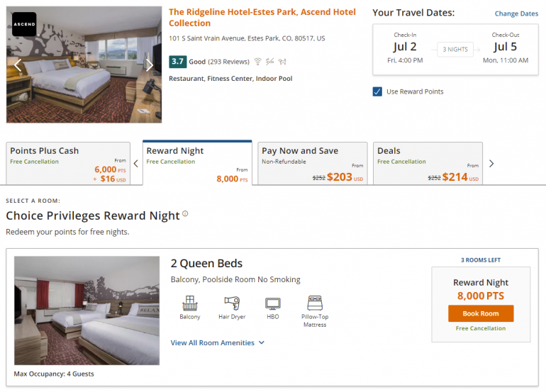Click the 2 Queen Beds room thumbnail
This screenshot has width=546, height=392.
click(x=87, y=310)
